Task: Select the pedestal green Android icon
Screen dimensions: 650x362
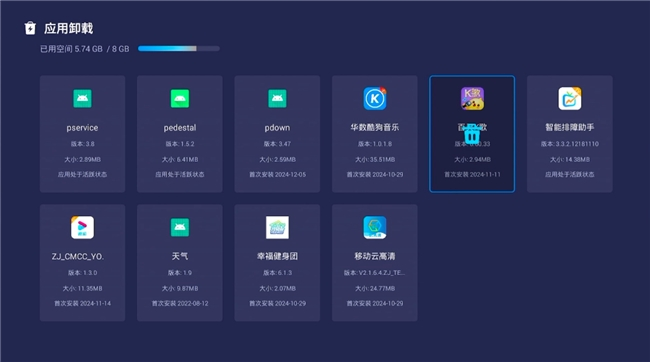Action: 180,99
